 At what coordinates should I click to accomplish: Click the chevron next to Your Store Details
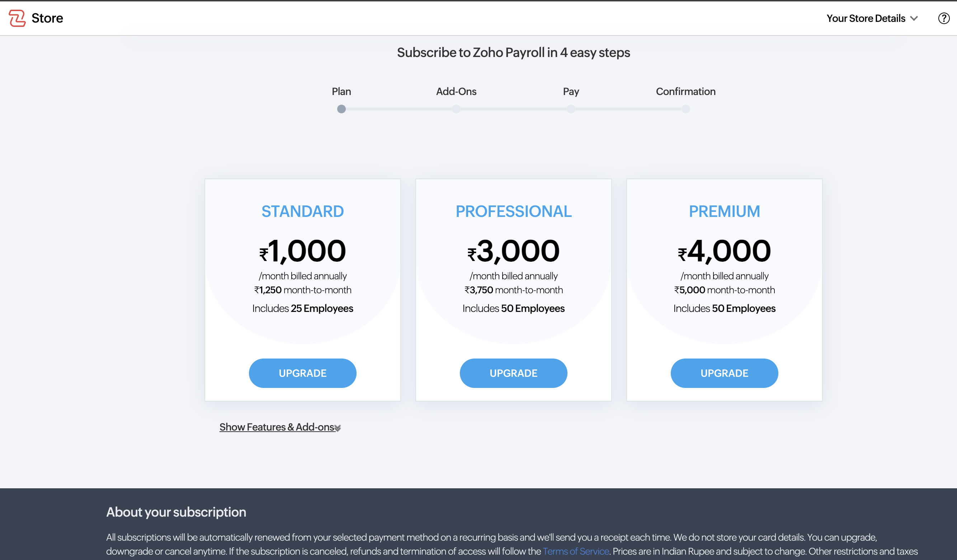(x=914, y=19)
